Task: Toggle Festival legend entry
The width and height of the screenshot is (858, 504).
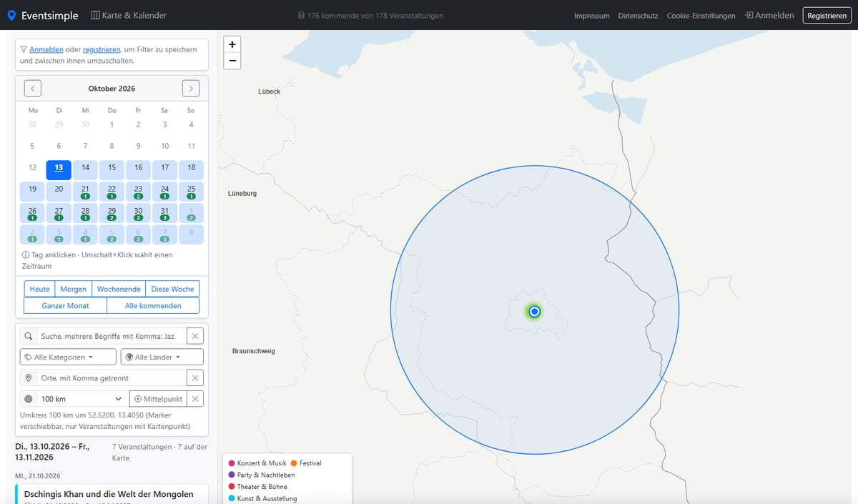Action: click(306, 463)
